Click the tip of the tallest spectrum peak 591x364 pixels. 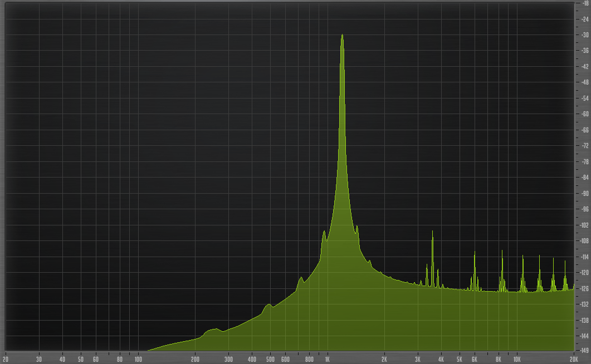click(342, 35)
